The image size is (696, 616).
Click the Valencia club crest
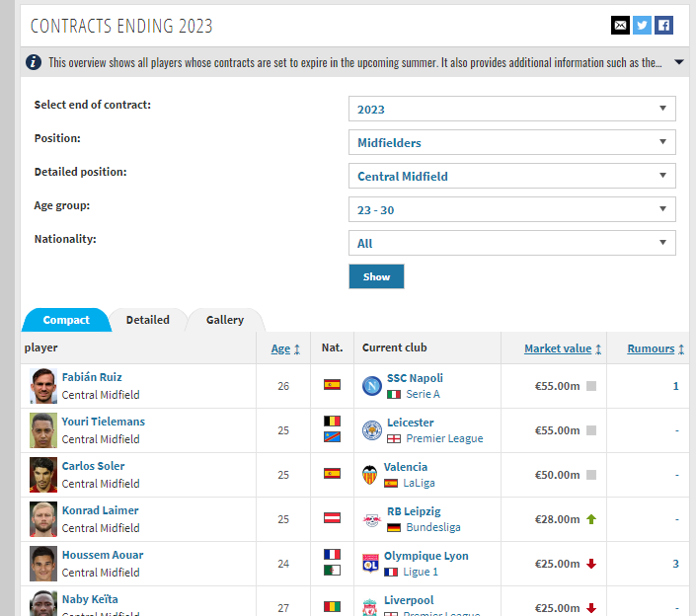[370, 475]
